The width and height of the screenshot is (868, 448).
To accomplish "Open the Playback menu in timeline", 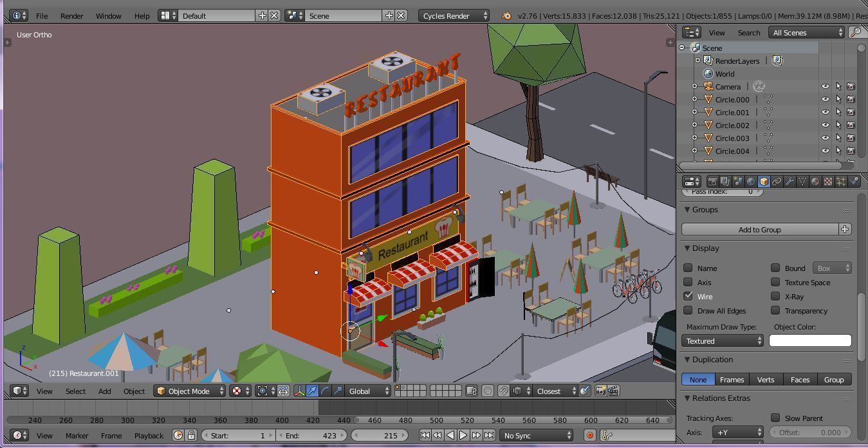I will 149,435.
